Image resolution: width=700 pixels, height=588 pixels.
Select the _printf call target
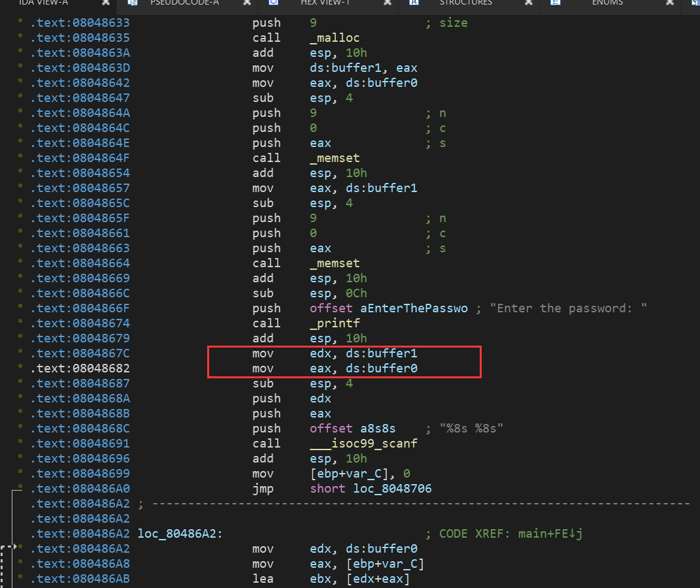(x=335, y=323)
